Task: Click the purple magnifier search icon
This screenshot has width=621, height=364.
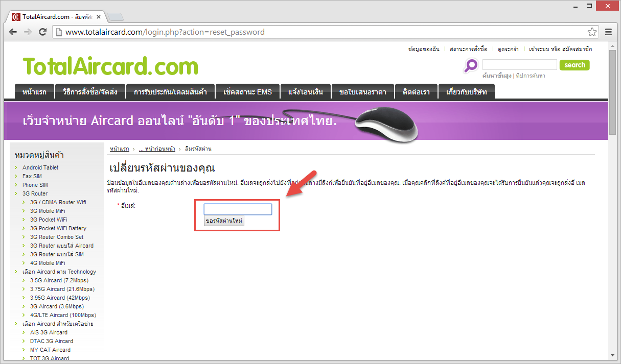Action: [471, 65]
